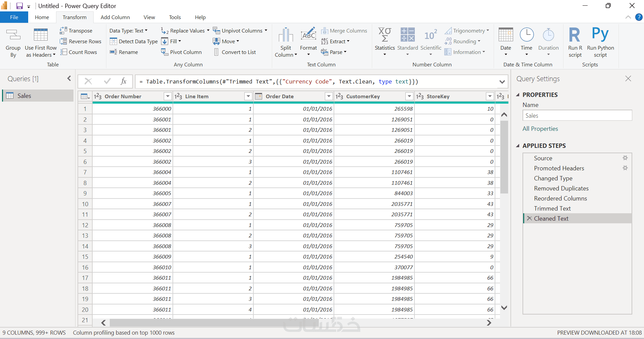This screenshot has height=339, width=644.
Task: Change Order Number column data type icon
Action: tap(98, 96)
